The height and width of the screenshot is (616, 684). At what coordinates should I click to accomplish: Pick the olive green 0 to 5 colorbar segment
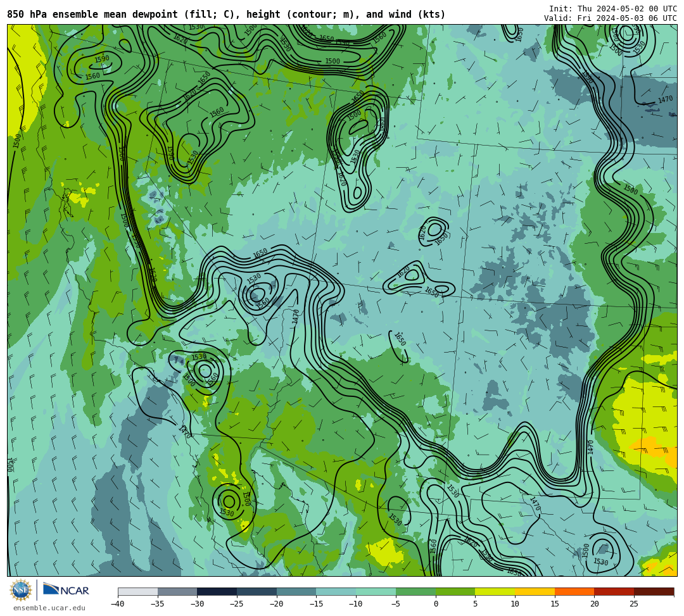point(455,592)
